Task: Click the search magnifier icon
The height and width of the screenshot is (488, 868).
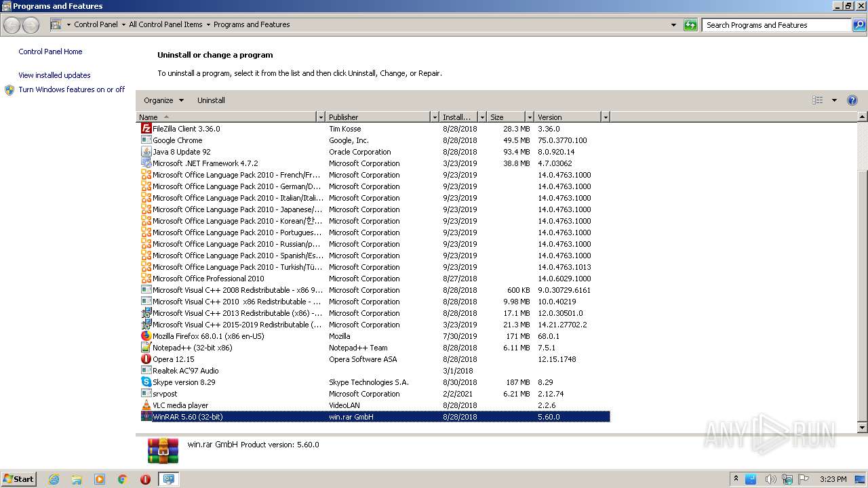Action: 859,25
